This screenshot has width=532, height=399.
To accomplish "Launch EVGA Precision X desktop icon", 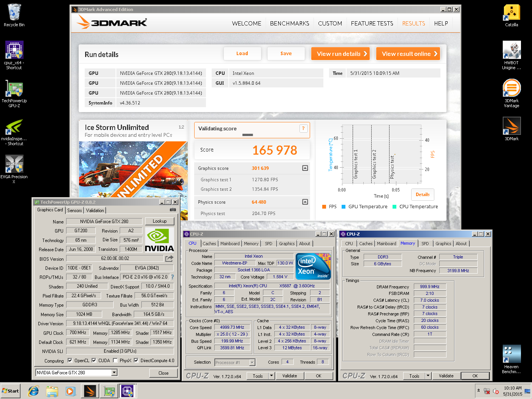I will [x=14, y=169].
